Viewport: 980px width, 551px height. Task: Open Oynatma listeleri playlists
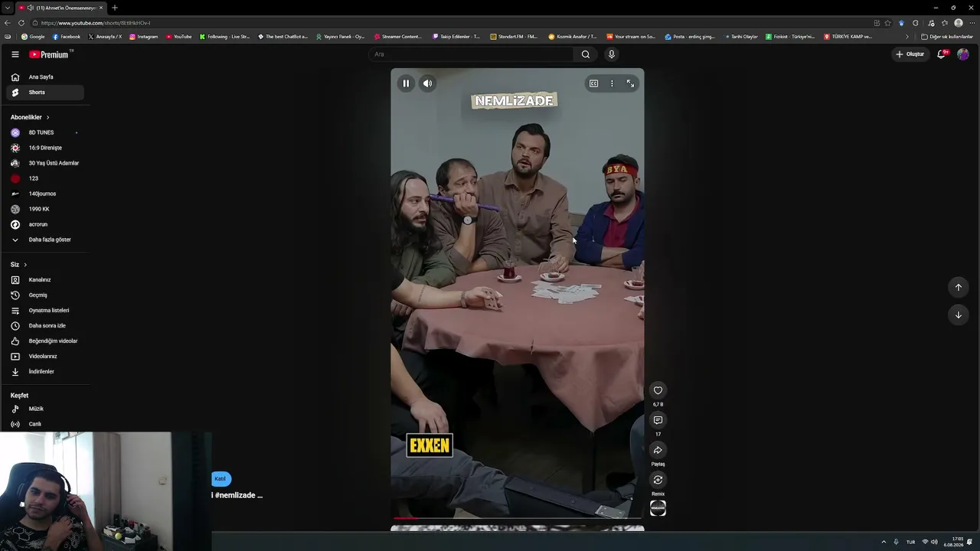click(x=45, y=311)
